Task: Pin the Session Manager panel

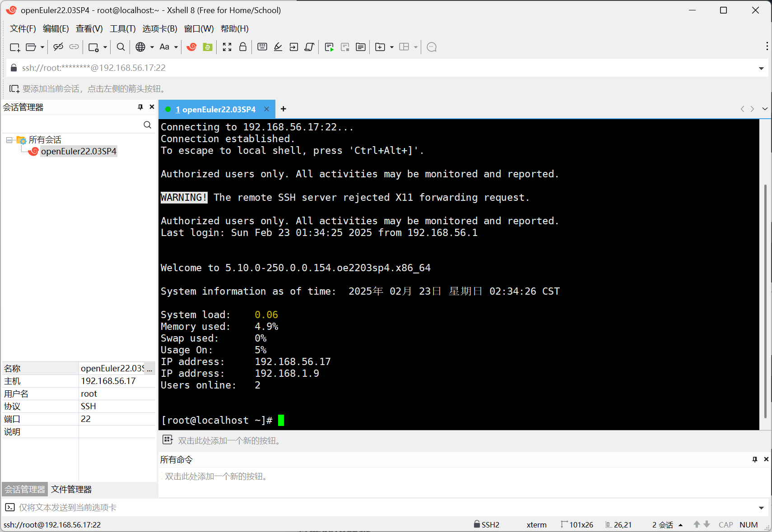Action: (x=140, y=107)
